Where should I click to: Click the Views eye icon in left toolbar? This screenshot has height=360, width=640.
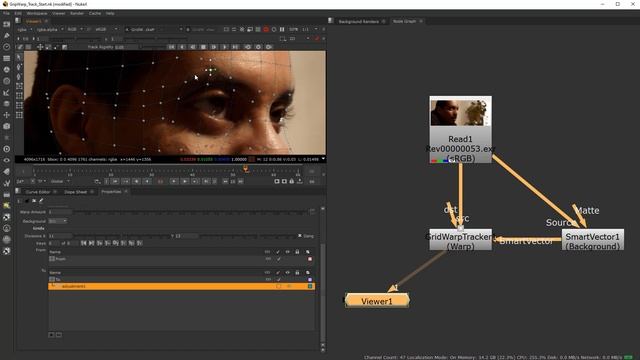[x=7, y=160]
